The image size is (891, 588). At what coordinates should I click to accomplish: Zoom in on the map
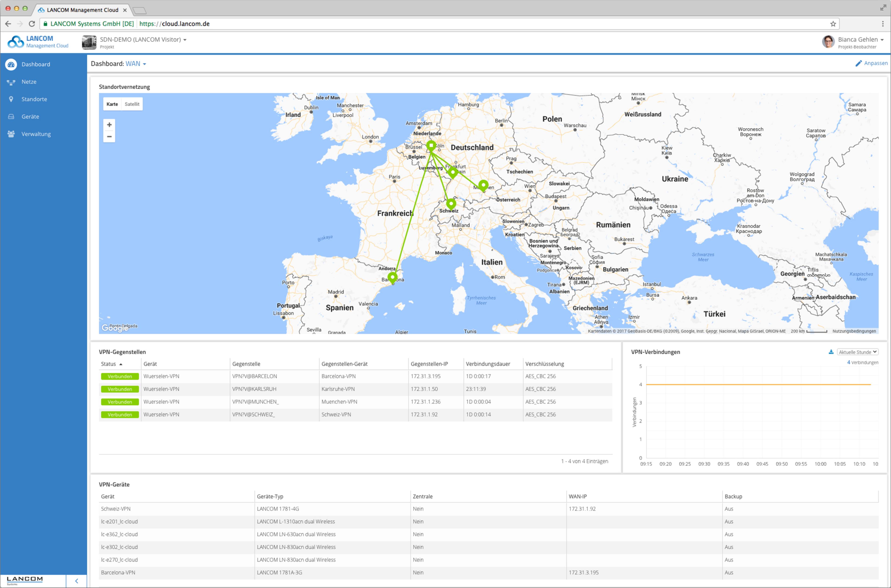pyautogui.click(x=109, y=125)
